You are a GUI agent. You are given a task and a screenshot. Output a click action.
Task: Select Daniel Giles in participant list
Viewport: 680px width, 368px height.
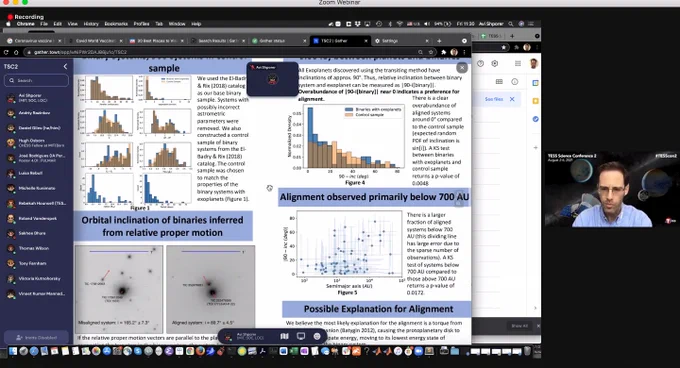tap(36, 128)
